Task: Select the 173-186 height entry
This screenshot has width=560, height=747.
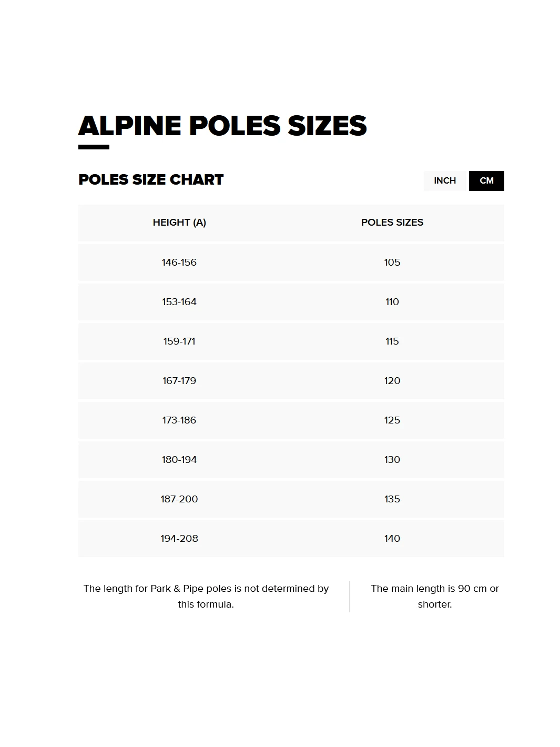Action: (x=179, y=420)
